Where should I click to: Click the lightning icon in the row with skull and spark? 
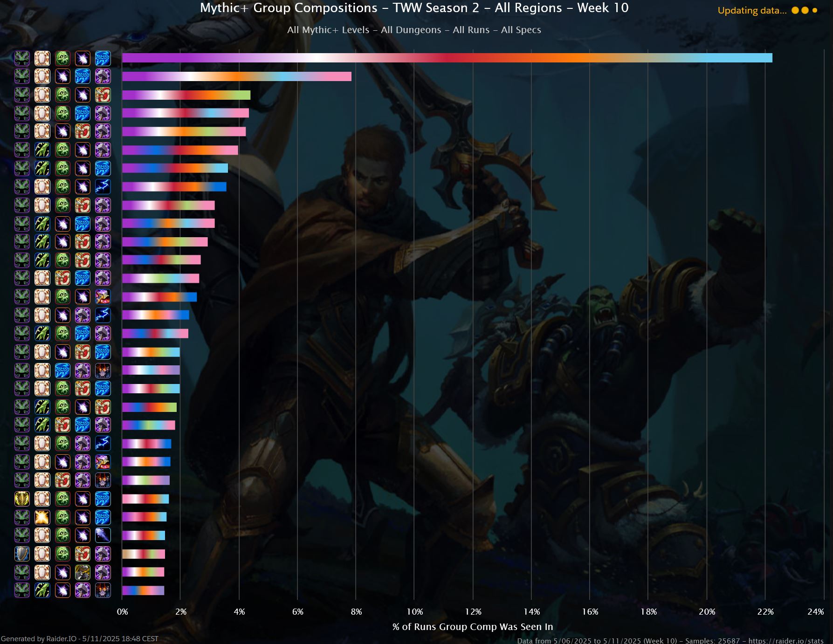pos(103,187)
